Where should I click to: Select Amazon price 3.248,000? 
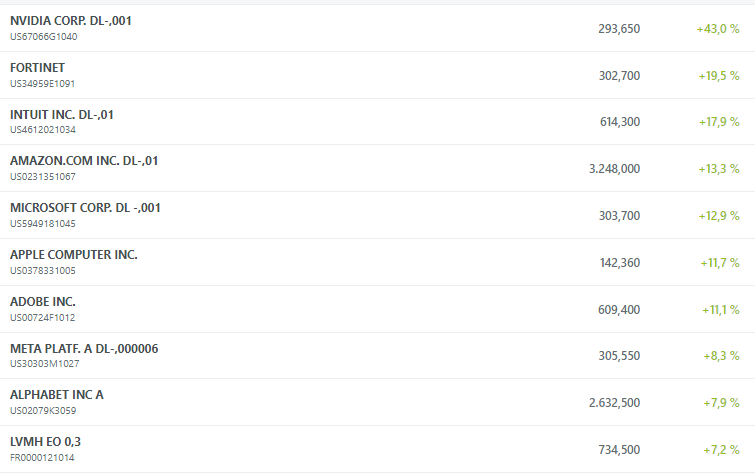click(x=614, y=169)
